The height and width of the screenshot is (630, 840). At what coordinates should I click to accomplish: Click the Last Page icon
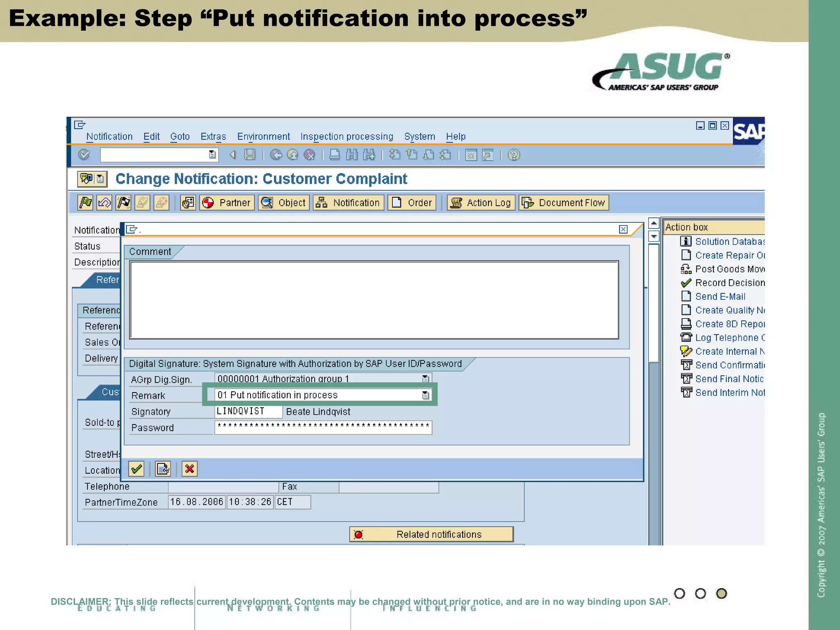[x=445, y=155]
